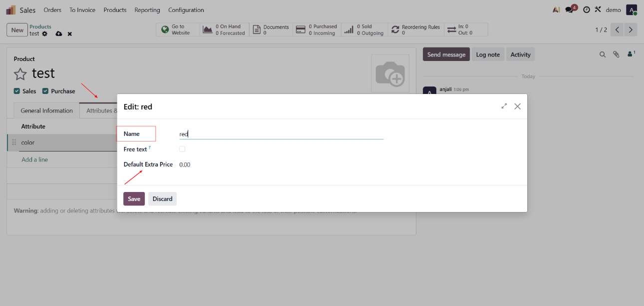Click the Save button
Screen dimensions: 644x306
tap(134, 199)
